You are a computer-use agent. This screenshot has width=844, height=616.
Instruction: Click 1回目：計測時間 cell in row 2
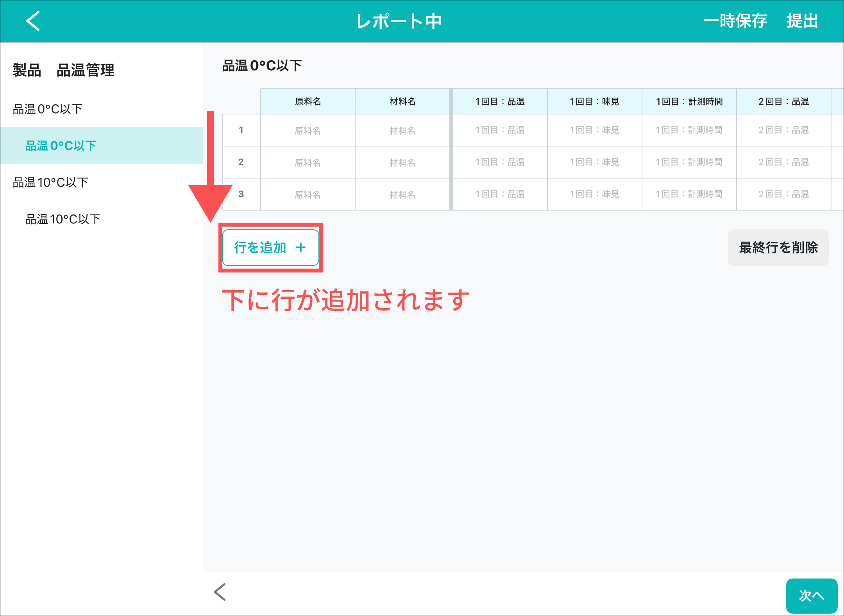(689, 162)
